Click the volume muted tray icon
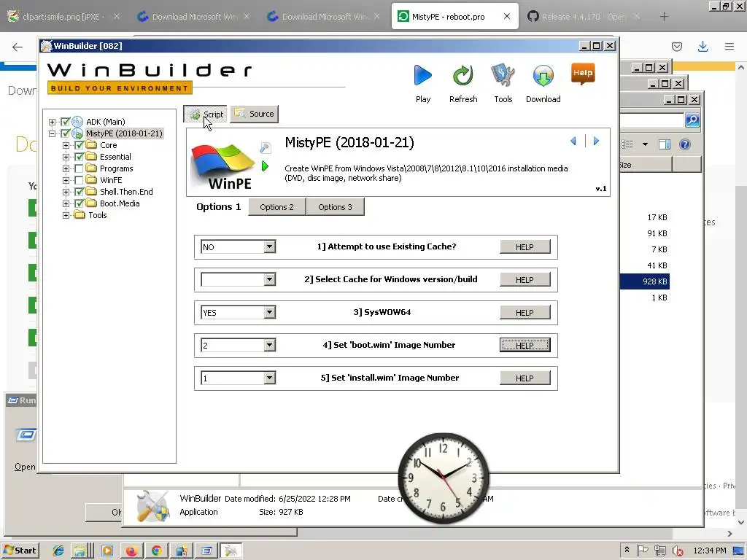 677,551
